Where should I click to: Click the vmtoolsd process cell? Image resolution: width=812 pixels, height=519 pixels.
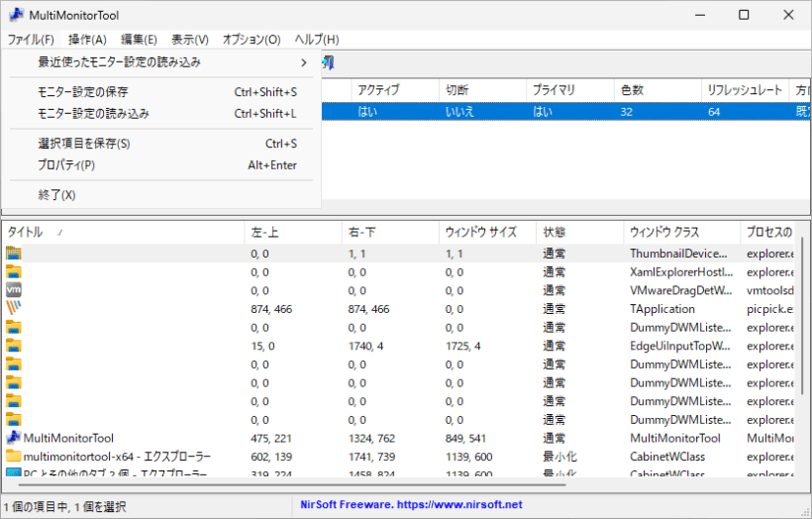click(x=770, y=290)
